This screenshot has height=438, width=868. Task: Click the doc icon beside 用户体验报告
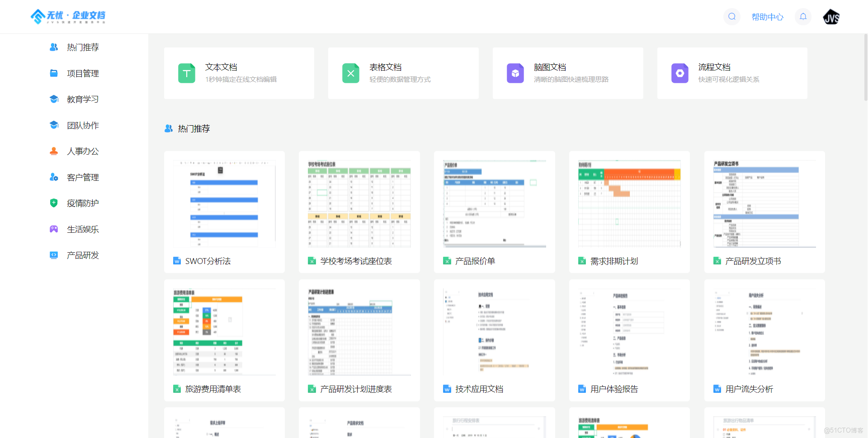[x=582, y=389]
